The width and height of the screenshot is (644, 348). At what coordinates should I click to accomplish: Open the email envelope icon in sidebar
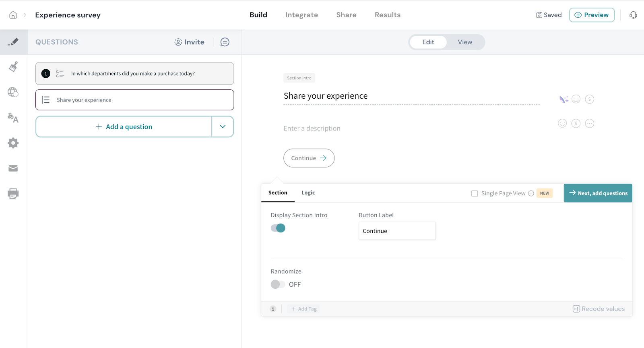tap(13, 168)
